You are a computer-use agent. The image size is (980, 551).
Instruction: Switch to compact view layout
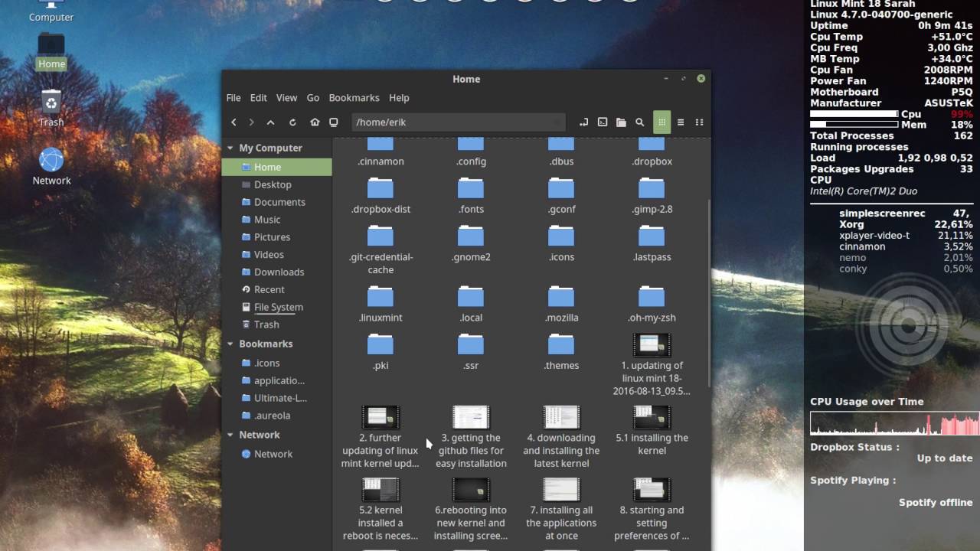pos(699,122)
